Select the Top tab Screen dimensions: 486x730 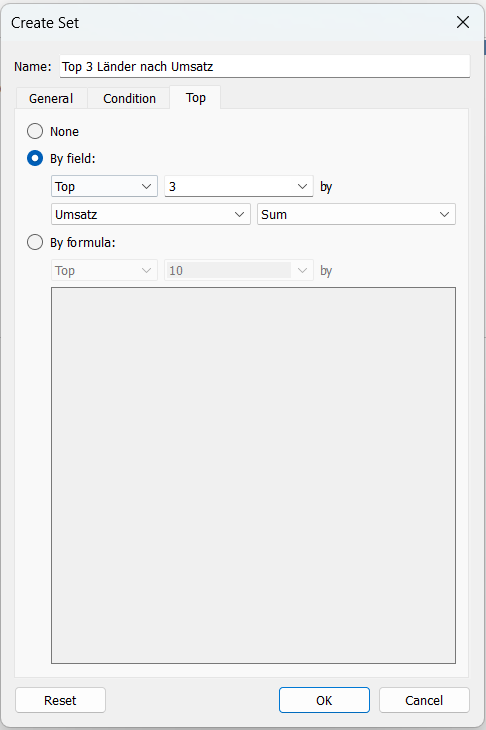point(196,98)
